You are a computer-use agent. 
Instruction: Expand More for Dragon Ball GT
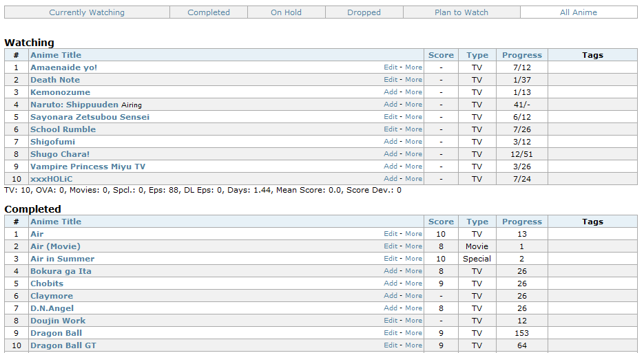coord(413,345)
